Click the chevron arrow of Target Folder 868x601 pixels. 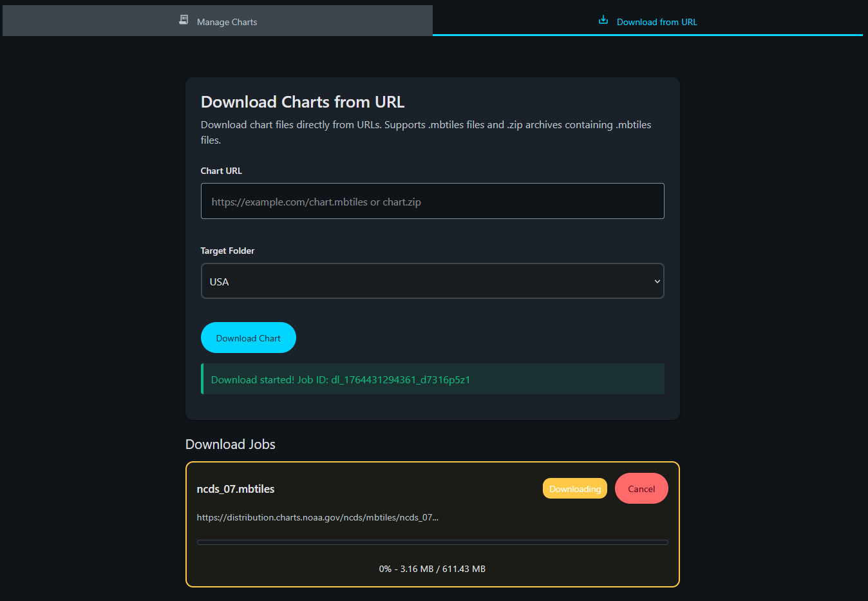657,281
